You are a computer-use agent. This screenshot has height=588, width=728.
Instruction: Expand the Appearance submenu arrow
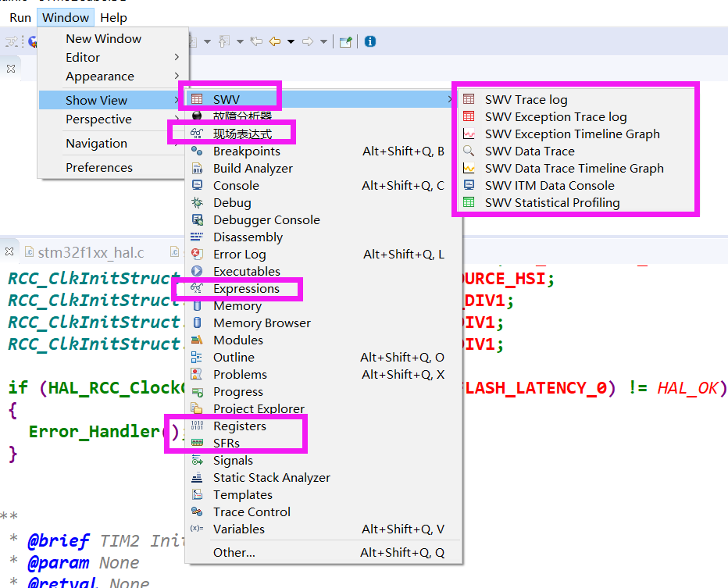(x=177, y=76)
